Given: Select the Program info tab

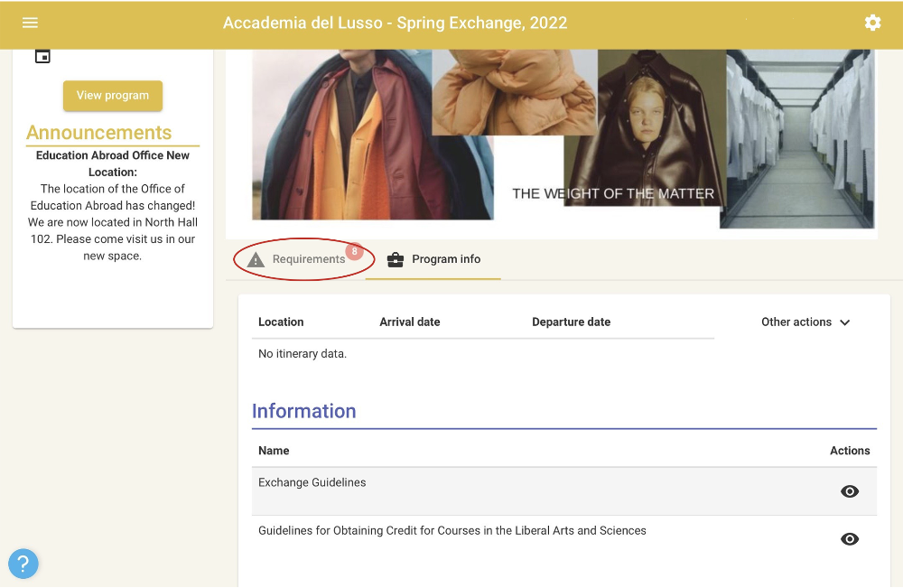Looking at the screenshot, I should click(433, 259).
